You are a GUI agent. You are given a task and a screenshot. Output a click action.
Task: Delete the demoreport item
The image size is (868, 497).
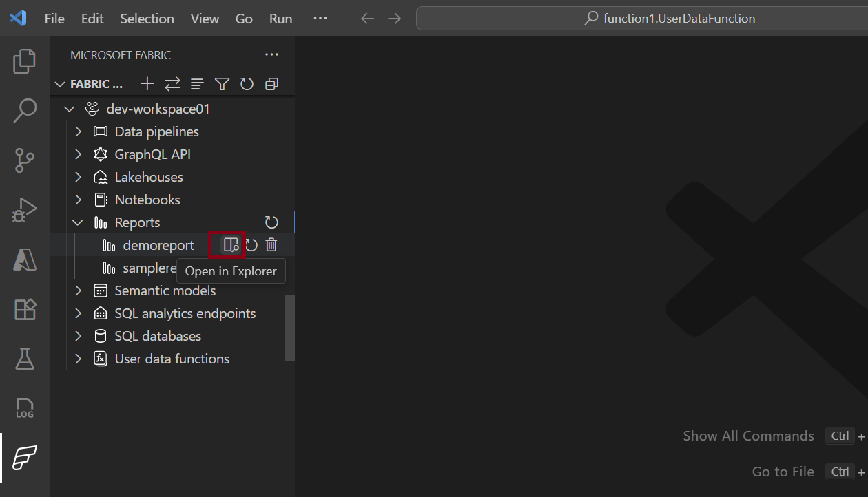[x=271, y=245]
